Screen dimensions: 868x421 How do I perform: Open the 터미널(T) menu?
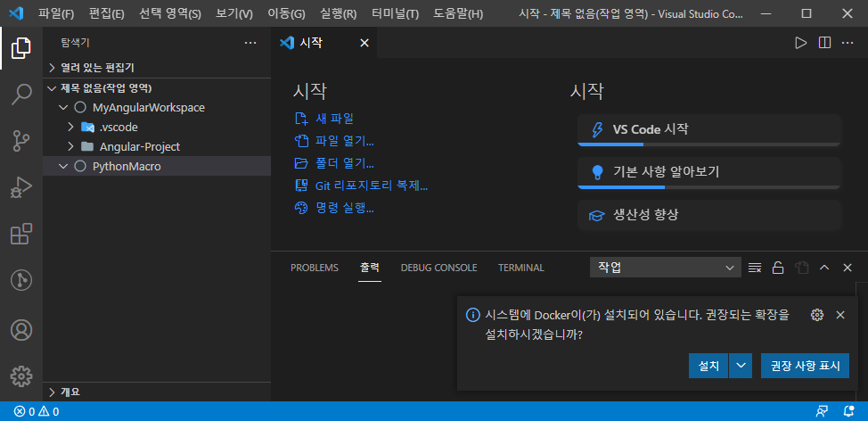point(396,14)
